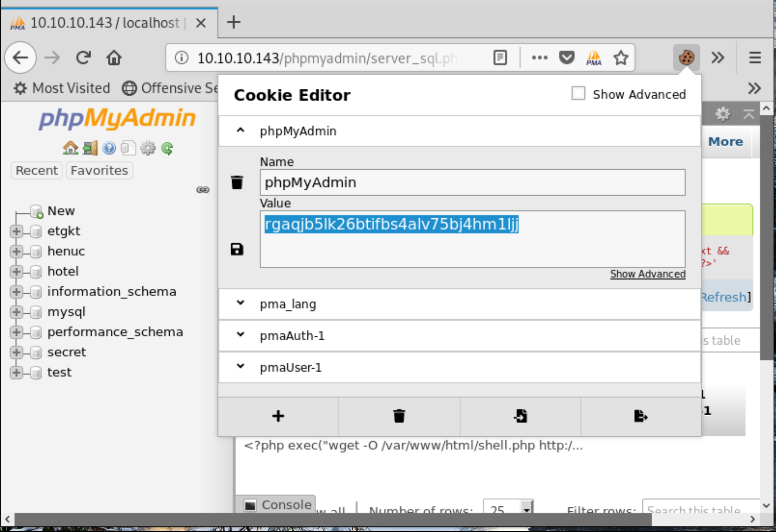The width and height of the screenshot is (776, 532).
Task: Expand the hotel database tree node
Action: (16, 272)
